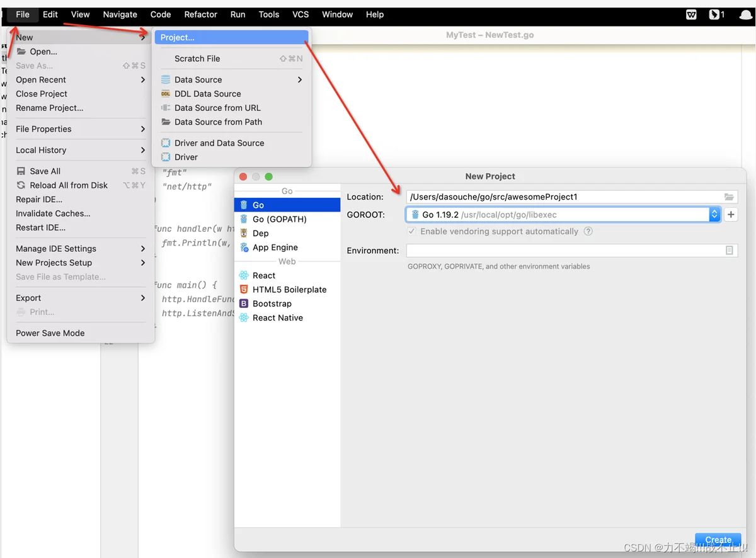756x558 pixels.
Task: Click the Save All floppy disk icon
Action: coord(21,171)
